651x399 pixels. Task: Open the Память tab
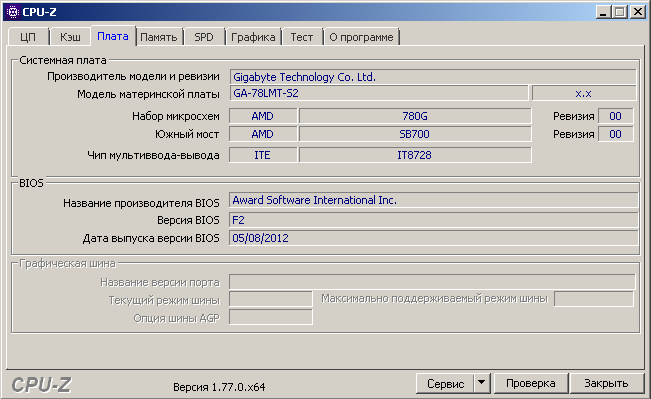[159, 37]
